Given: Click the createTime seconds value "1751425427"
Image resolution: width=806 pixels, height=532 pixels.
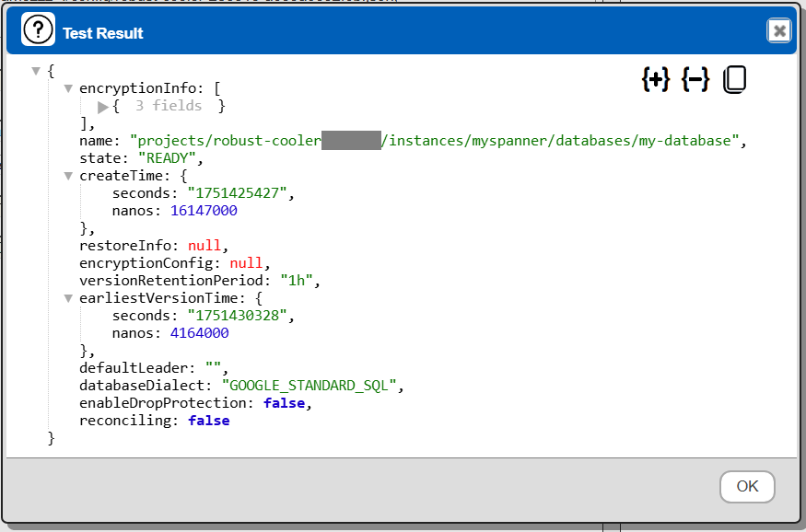Looking at the screenshot, I should pyautogui.click(x=239, y=193).
